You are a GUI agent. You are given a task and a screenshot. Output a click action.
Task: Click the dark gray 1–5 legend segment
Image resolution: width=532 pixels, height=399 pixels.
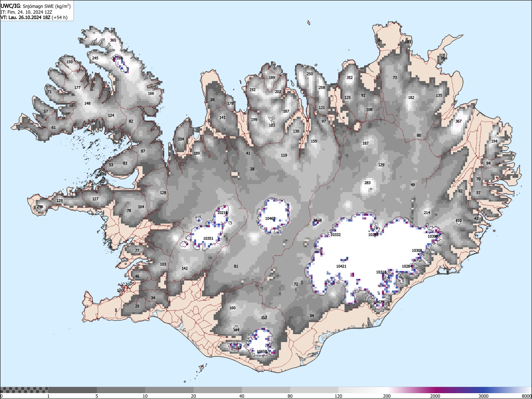pyautogui.click(x=72, y=390)
